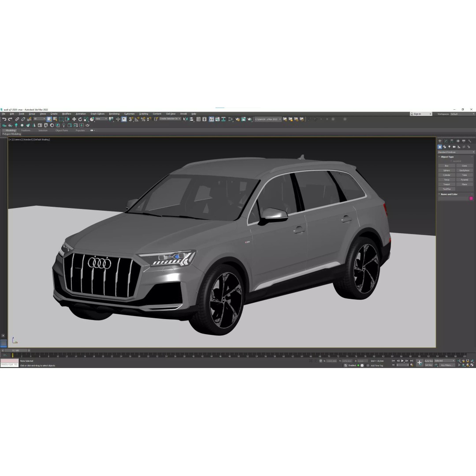The image size is (476, 476).
Task: Toggle the Set Key mode button
Action: coord(429,365)
